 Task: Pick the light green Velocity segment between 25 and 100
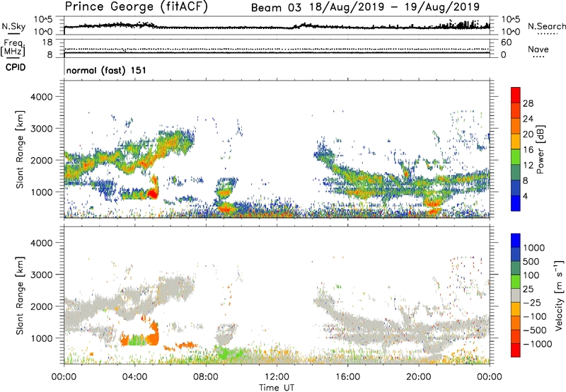[516, 282]
